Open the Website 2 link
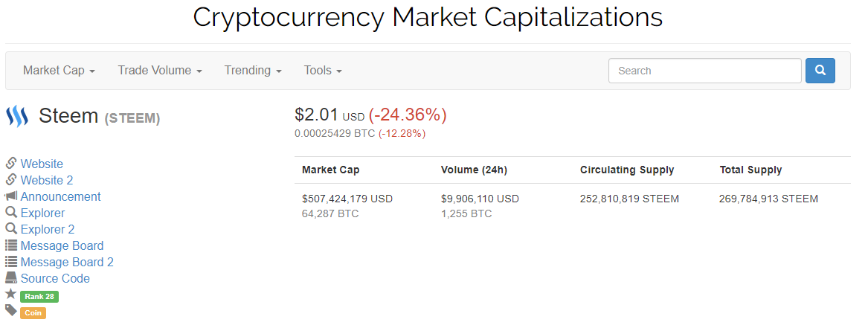The image size is (868, 328). point(47,180)
